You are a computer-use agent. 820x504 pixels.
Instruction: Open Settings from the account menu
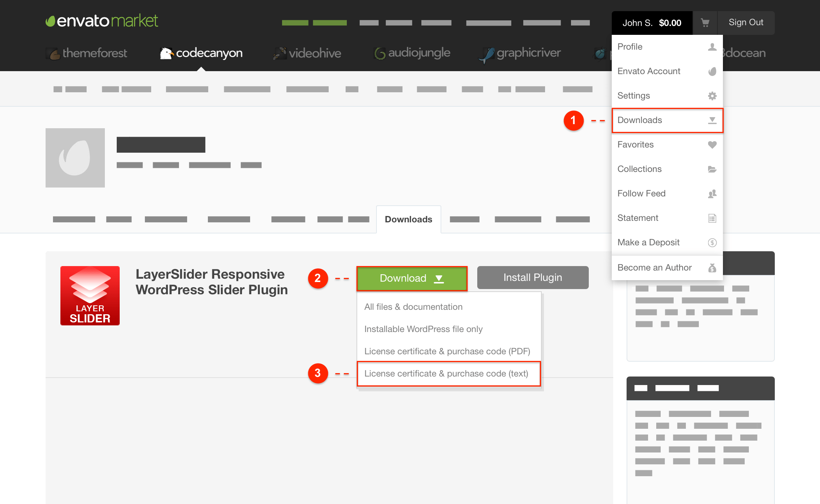coord(667,96)
